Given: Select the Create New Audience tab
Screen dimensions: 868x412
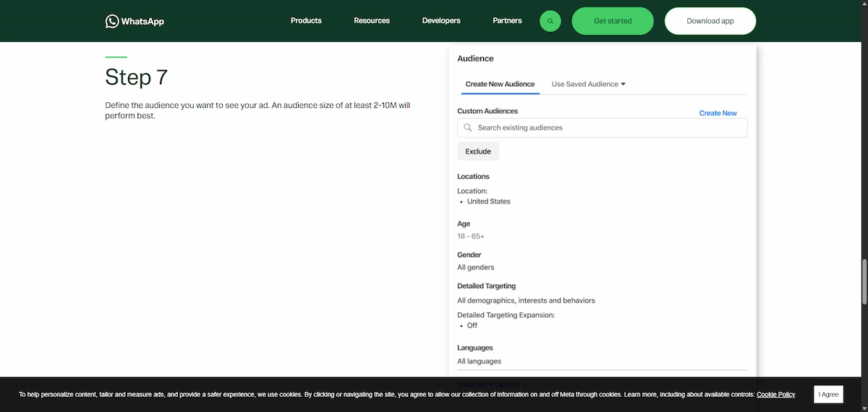Looking at the screenshot, I should click(x=501, y=84).
